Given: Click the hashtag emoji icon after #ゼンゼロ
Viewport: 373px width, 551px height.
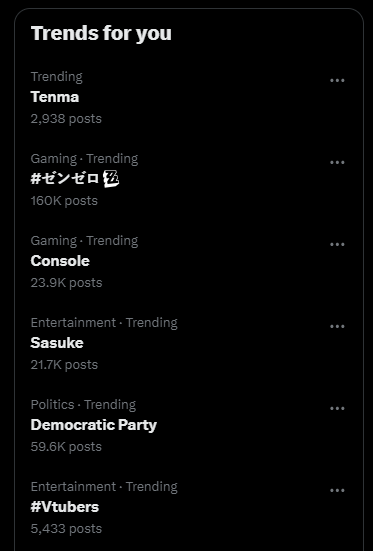Looking at the screenshot, I should pyautogui.click(x=111, y=179).
